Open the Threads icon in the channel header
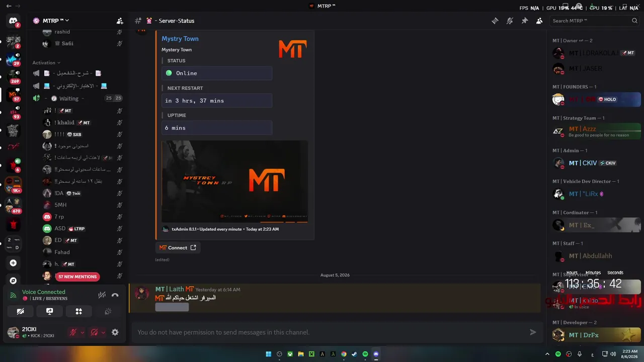The height and width of the screenshot is (362, 644). (x=495, y=21)
